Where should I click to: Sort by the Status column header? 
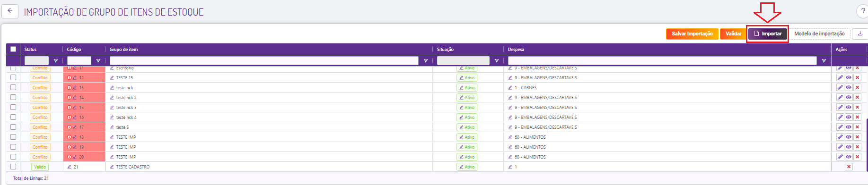click(30, 49)
